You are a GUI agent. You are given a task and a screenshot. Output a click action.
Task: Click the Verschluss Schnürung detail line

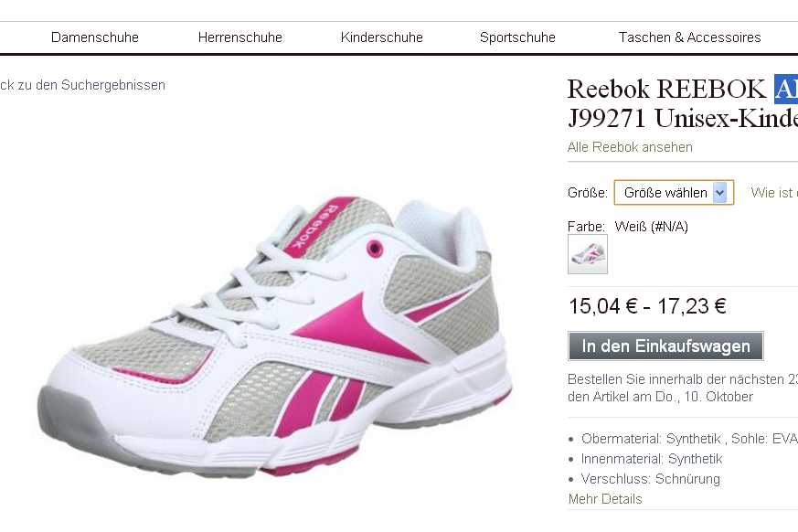pyautogui.click(x=651, y=479)
